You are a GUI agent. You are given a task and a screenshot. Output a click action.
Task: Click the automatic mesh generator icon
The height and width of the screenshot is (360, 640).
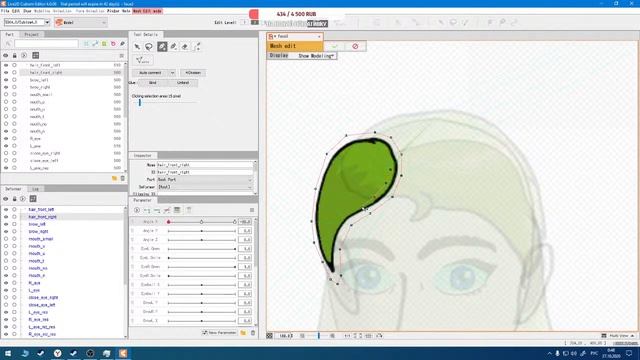[x=142, y=60]
